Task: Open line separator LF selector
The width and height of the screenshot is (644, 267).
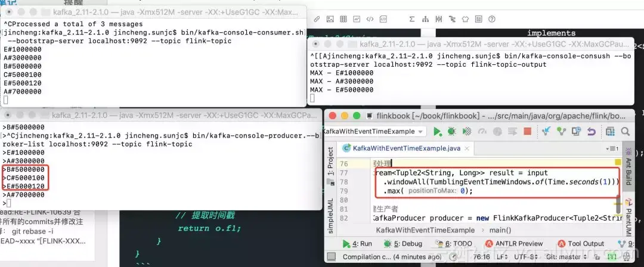Action: pos(502,257)
